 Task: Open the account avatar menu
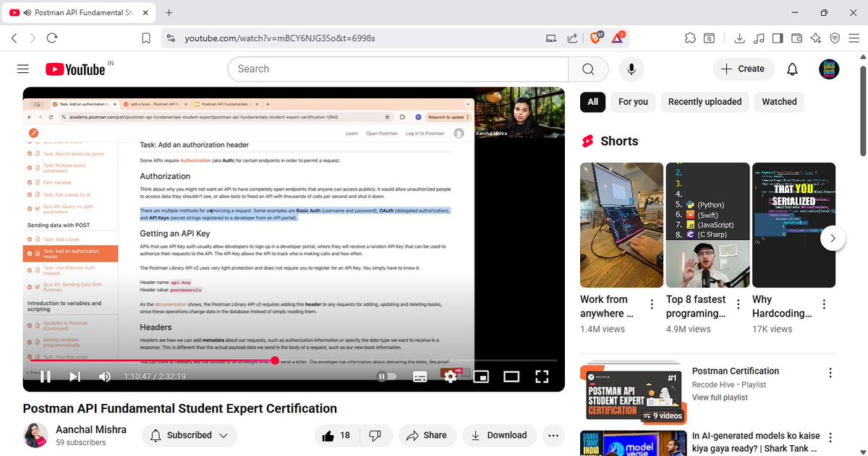coord(829,69)
